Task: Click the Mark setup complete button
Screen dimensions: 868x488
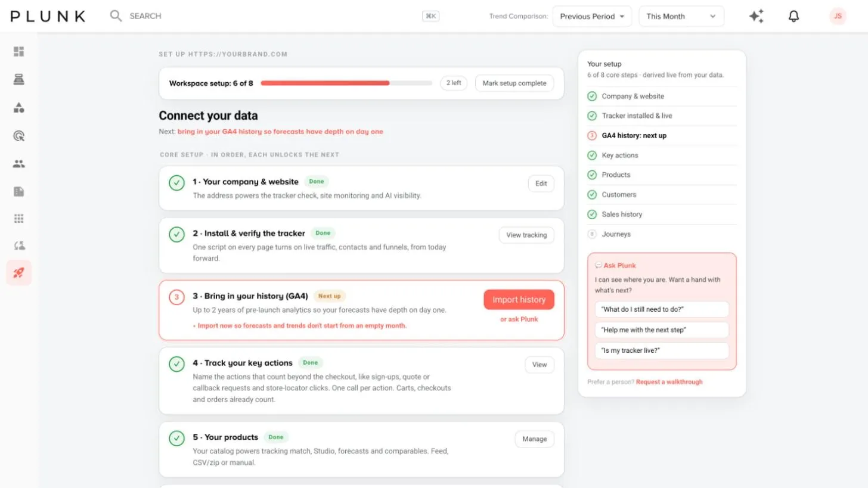Action: pos(514,83)
